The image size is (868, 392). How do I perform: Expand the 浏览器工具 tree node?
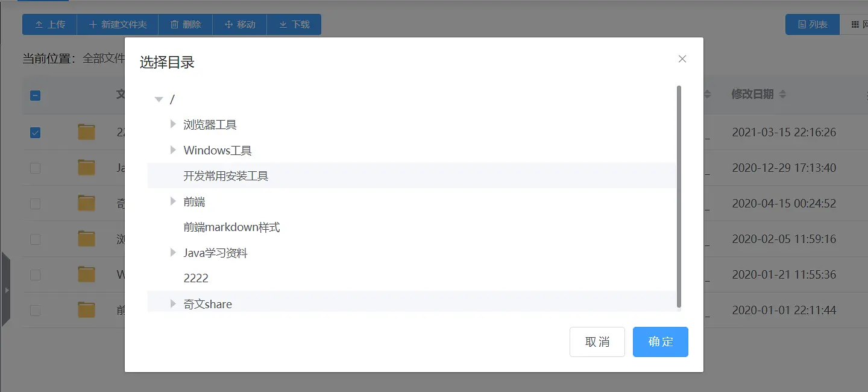(173, 124)
